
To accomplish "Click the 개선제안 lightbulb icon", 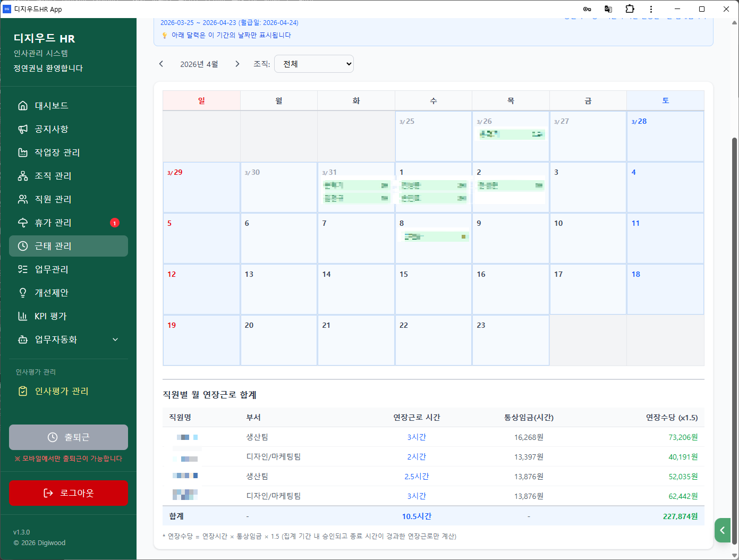I will coord(23,293).
